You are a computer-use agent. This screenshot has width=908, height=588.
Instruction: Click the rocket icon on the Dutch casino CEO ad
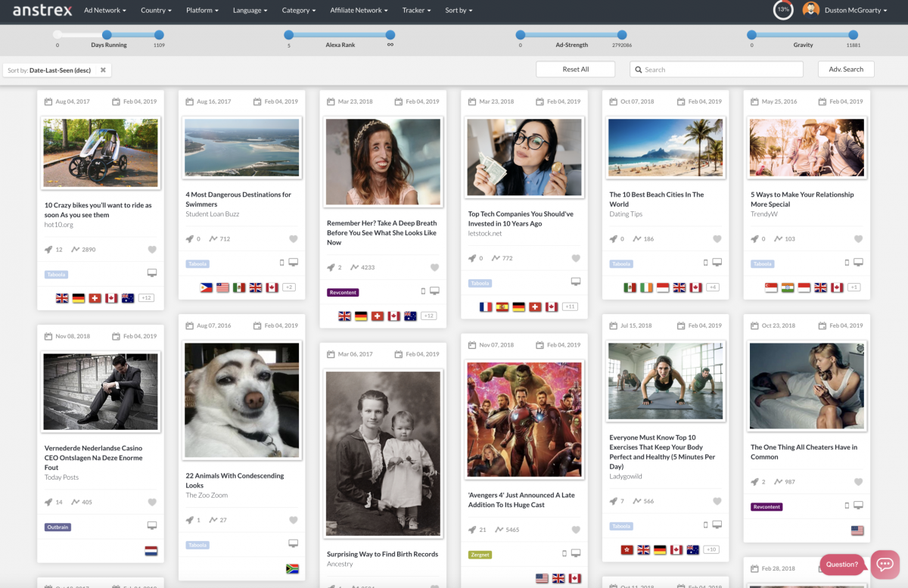click(x=49, y=502)
